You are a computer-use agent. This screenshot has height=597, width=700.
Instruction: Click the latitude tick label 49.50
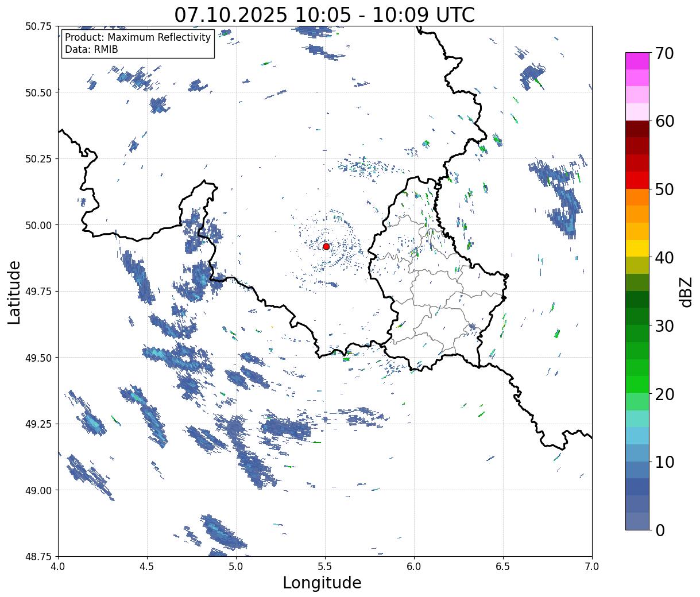[x=38, y=358]
